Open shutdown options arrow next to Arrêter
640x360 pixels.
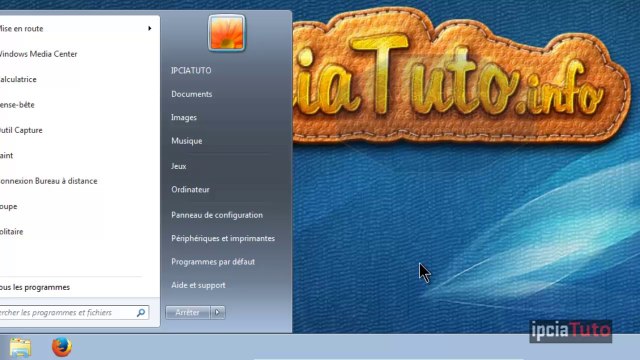coord(217,313)
